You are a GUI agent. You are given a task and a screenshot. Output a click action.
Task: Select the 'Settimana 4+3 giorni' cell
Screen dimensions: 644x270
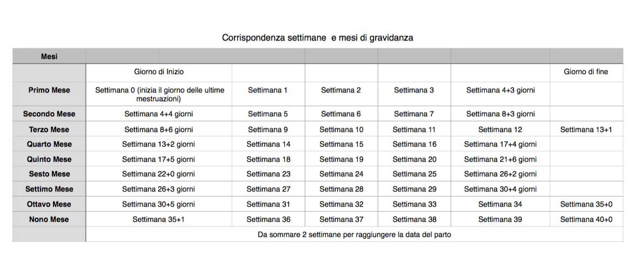500,90
